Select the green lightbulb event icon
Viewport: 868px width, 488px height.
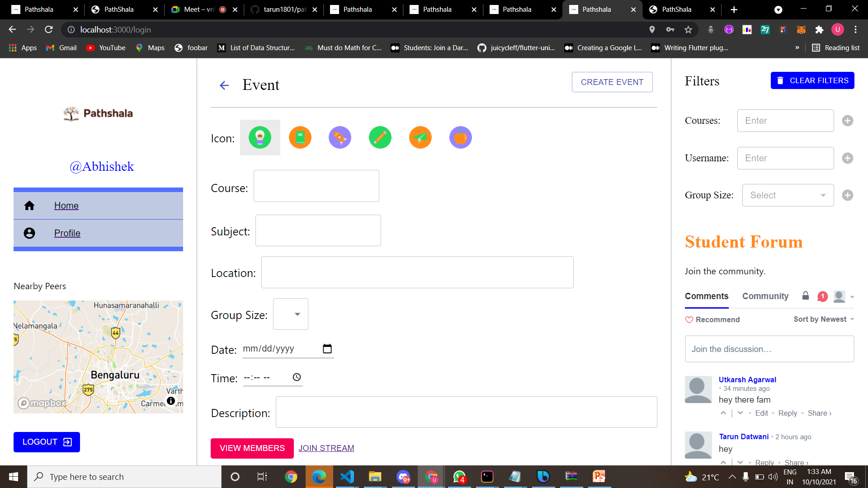(x=260, y=137)
